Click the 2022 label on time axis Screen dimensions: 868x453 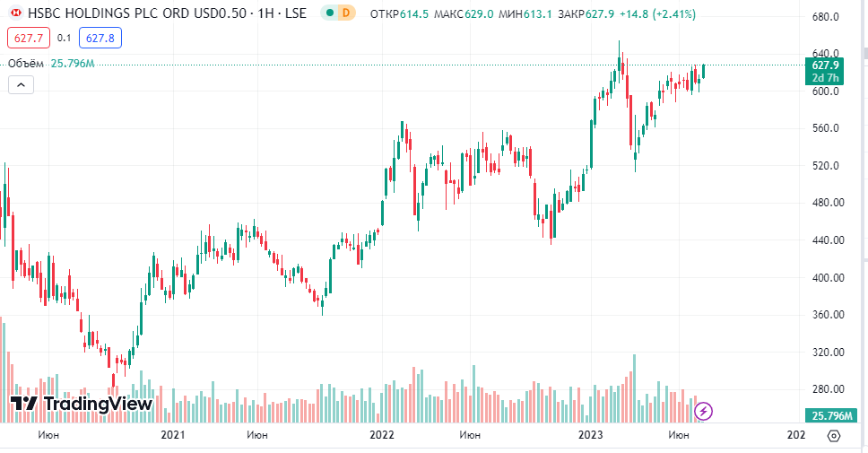point(381,435)
